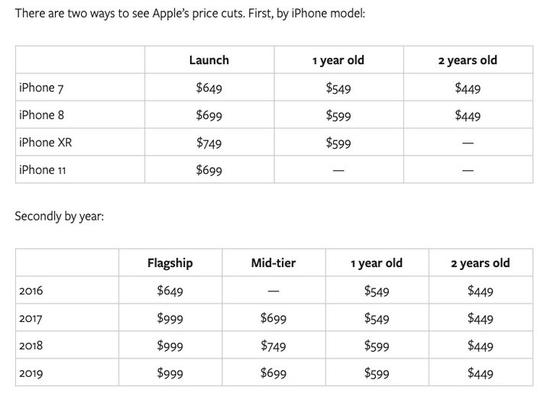Image resolution: width=550 pixels, height=405 pixels.
Task: Select the second table's 2 years old header
Action: click(481, 263)
